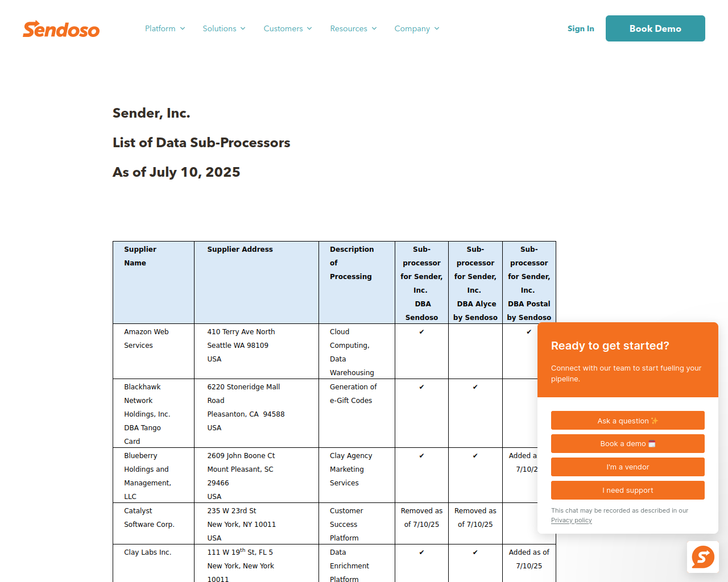
Task: Click the 111 W 19th St address cell
Action: click(x=257, y=563)
